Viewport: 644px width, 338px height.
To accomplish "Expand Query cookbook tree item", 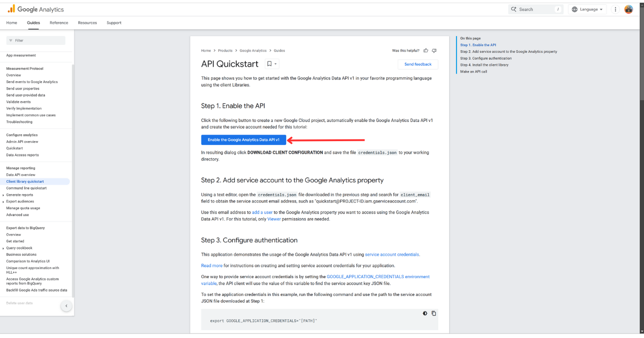I will 3,248.
